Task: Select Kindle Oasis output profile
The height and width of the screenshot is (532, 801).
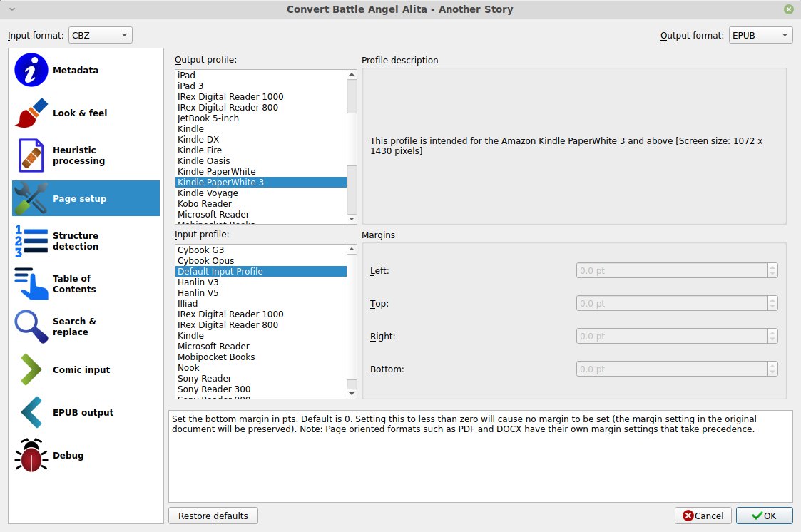Action: pos(261,161)
